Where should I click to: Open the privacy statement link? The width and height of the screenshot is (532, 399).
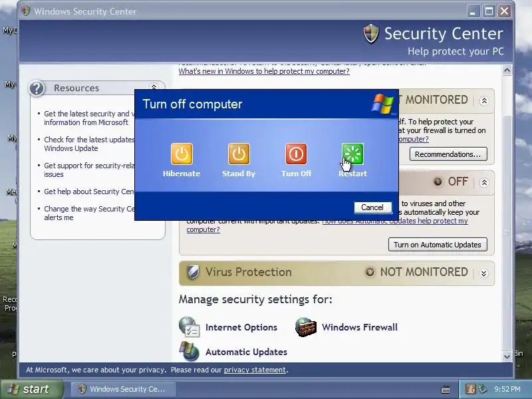[x=255, y=370]
